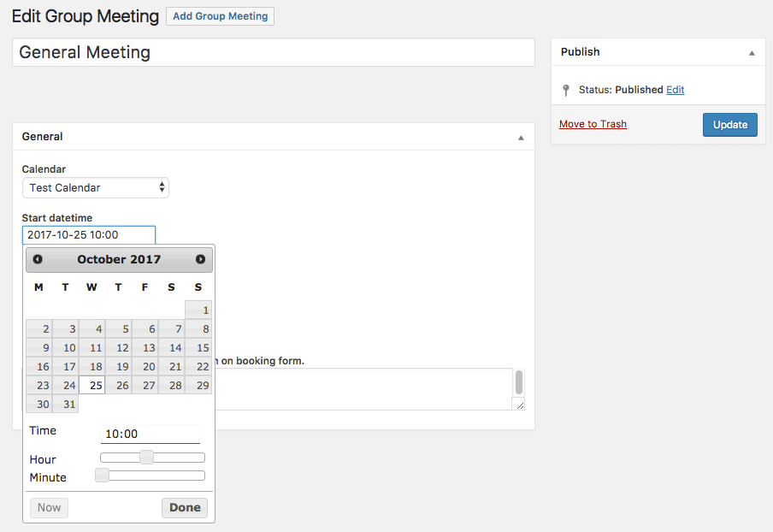Click Move to Trash link
The width and height of the screenshot is (773, 532).
(x=593, y=124)
